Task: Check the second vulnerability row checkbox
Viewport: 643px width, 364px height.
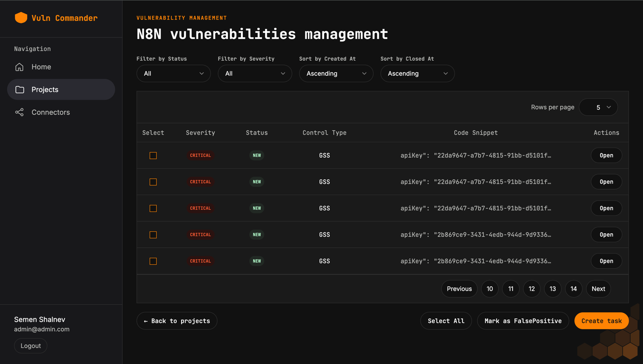Action: tap(153, 182)
